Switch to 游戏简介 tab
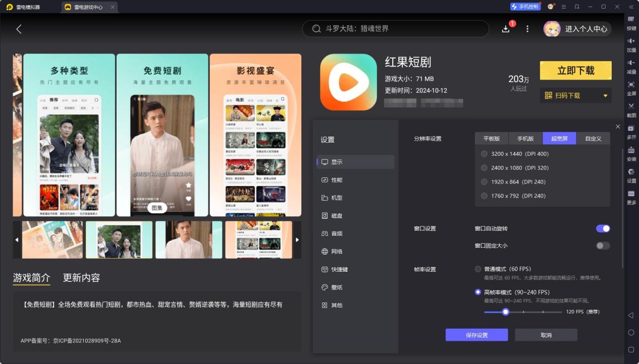Viewport: 639px width, 364px height. pyautogui.click(x=31, y=278)
